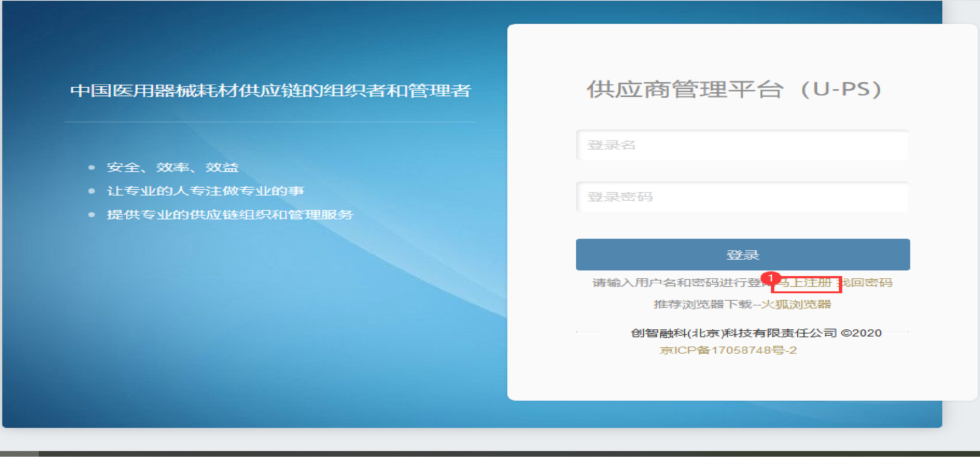Click bullet dot before 安全、效率、效益

point(91,167)
